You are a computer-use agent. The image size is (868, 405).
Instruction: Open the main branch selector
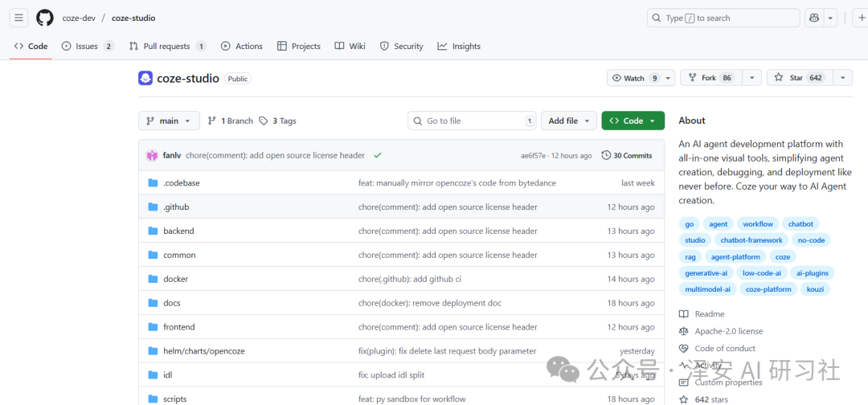(x=169, y=121)
